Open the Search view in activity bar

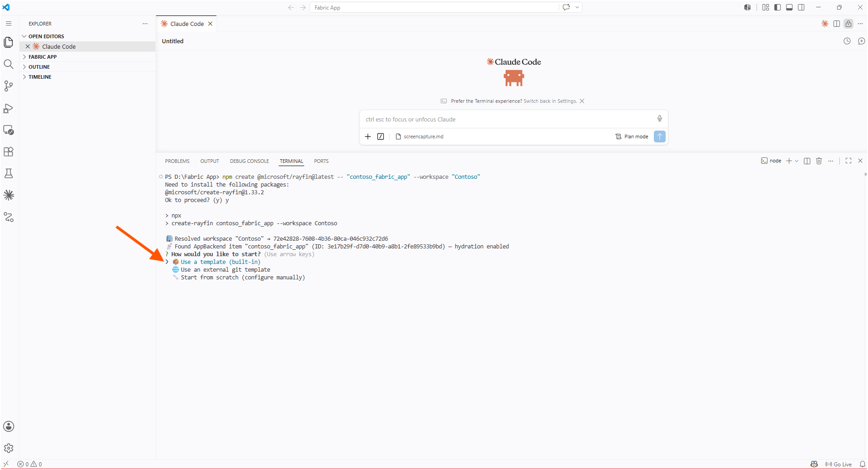coord(9,64)
